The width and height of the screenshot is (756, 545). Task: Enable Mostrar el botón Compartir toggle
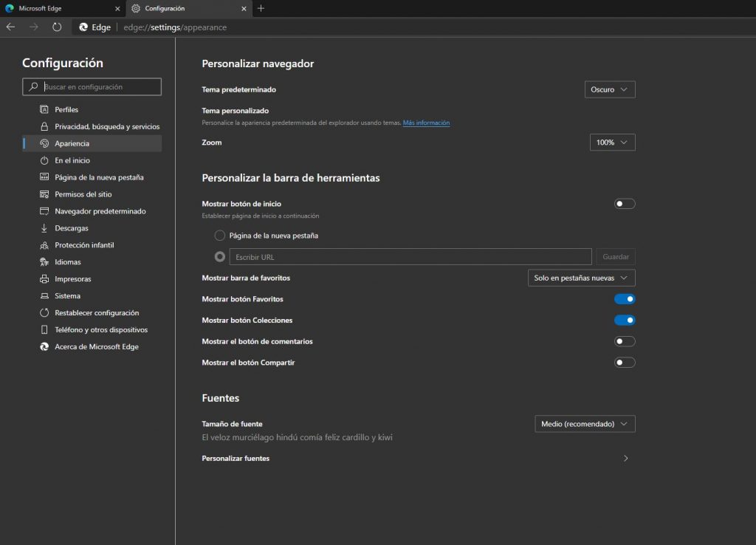625,362
